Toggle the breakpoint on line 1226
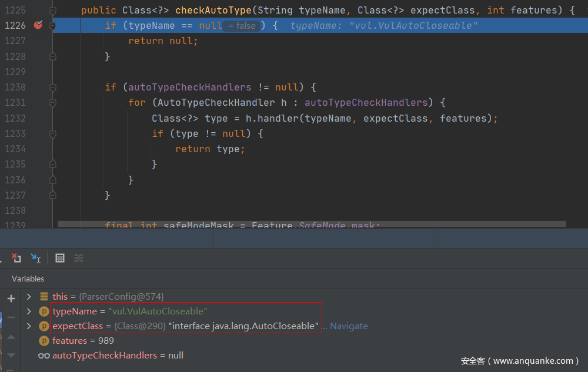Screen dimensions: 588x372 pyautogui.click(x=38, y=25)
